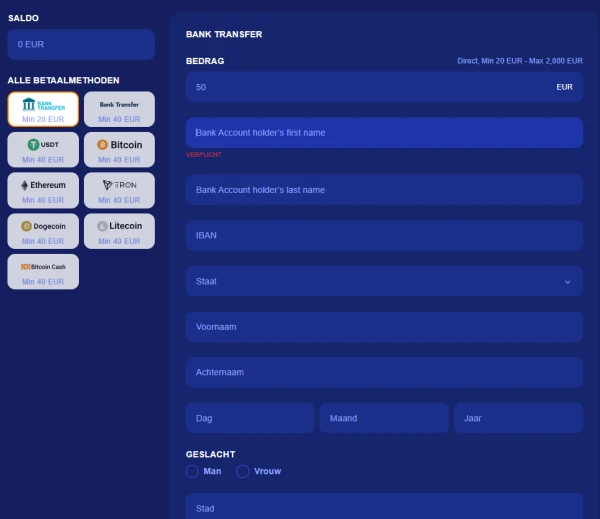The width and height of the screenshot is (600, 519).
Task: Select Ethereum payment option
Action: [43, 189]
